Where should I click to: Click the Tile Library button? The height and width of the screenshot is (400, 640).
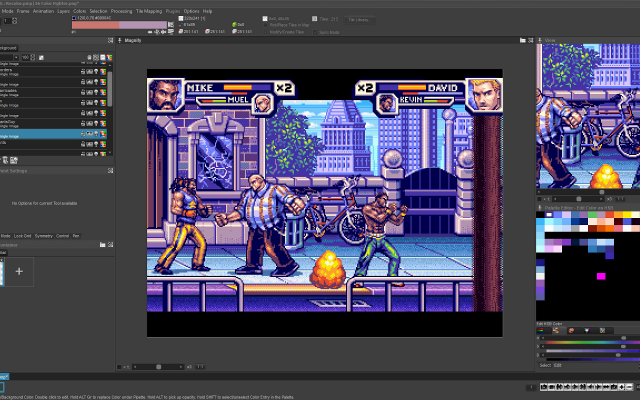pos(358,20)
